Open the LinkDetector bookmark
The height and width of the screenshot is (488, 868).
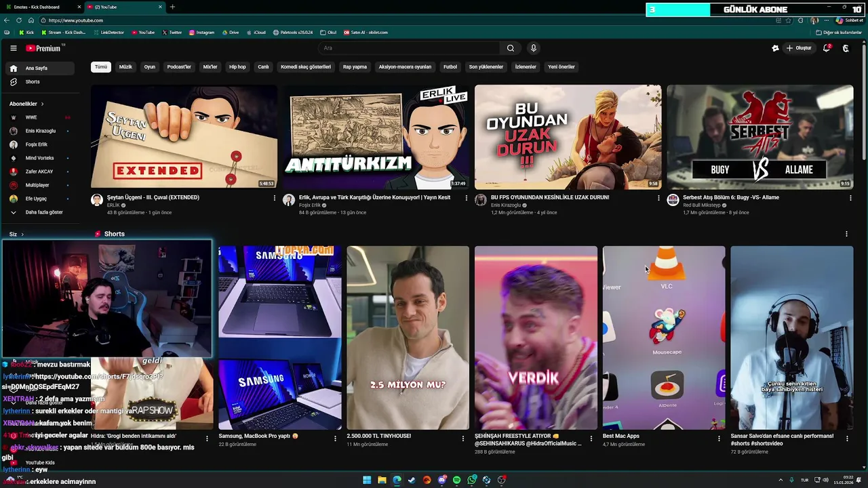(x=108, y=33)
